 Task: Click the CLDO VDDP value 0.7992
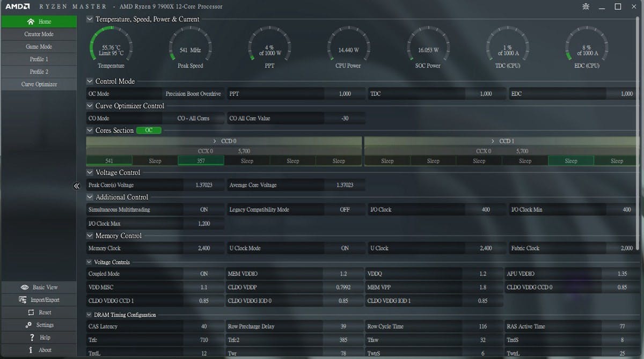[x=343, y=287]
